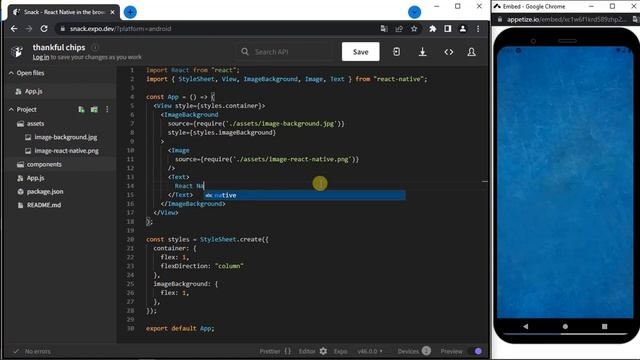This screenshot has height=360, width=640.
Task: Open the tab search dropdown
Action: tap(414, 12)
